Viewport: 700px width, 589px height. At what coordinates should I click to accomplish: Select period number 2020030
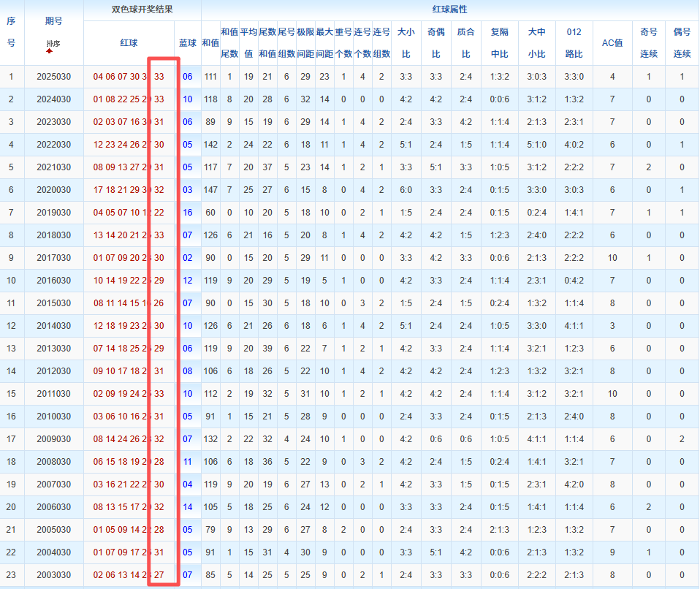click(53, 190)
